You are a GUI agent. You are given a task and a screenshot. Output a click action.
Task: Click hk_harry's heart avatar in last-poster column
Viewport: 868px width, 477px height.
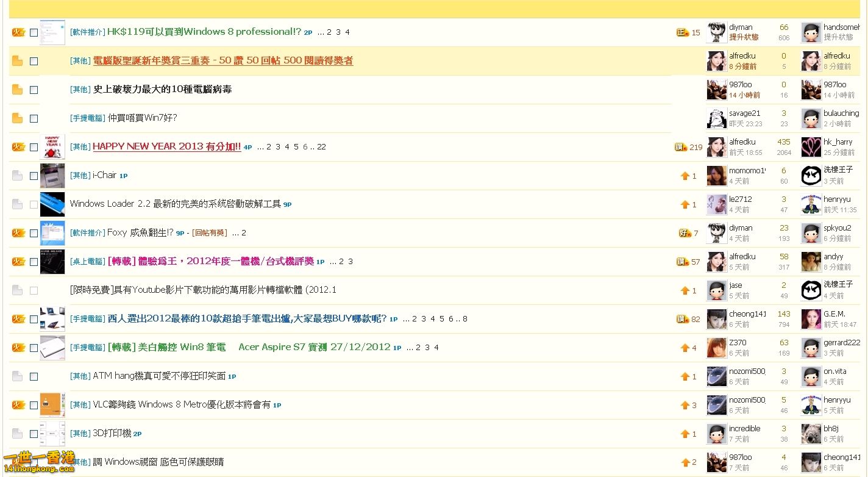pos(811,147)
